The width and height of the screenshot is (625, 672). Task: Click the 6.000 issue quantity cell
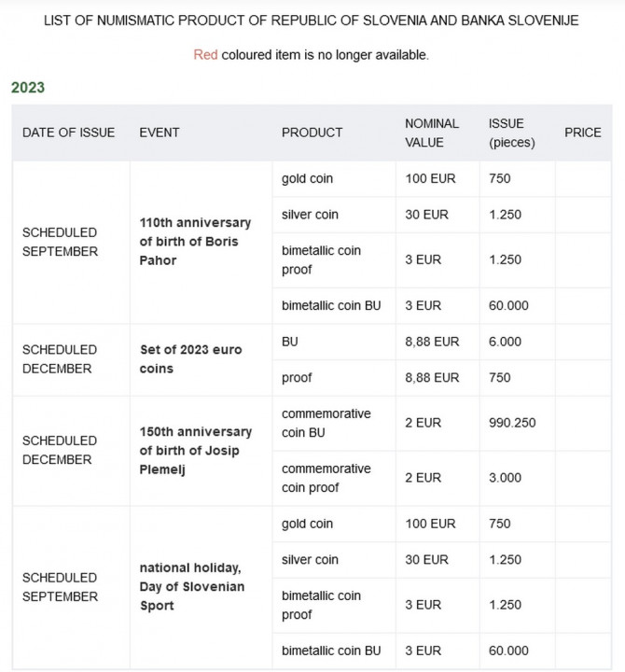[x=506, y=342]
